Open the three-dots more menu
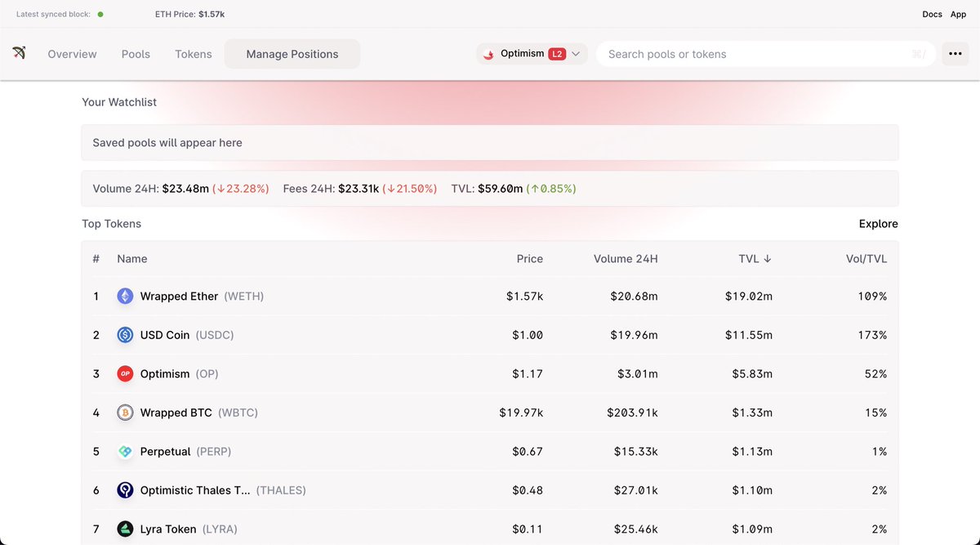This screenshot has width=980, height=545. [955, 54]
